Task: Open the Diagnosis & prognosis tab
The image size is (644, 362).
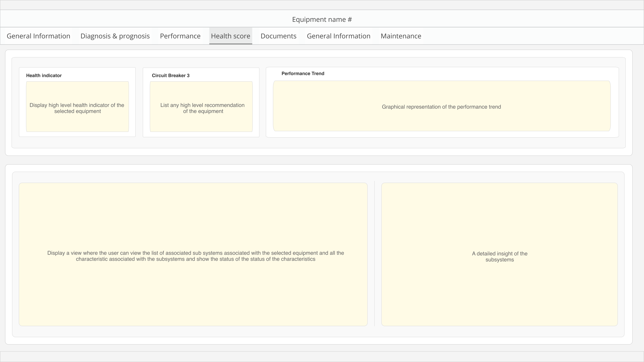Action: coord(115,36)
